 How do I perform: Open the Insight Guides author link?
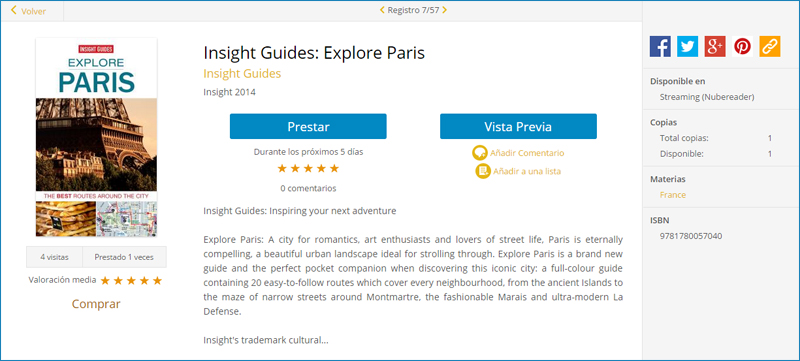(242, 73)
